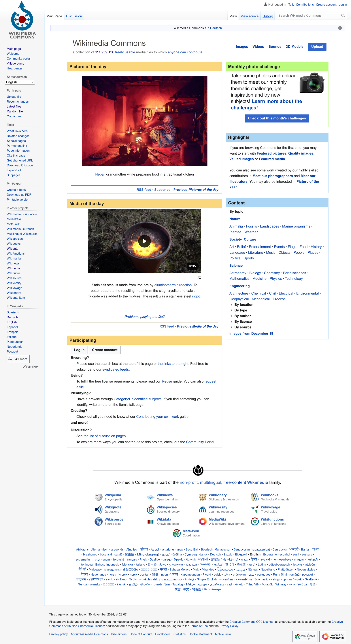
Task: Click the Wikidata barcode icon
Action: [150, 521]
